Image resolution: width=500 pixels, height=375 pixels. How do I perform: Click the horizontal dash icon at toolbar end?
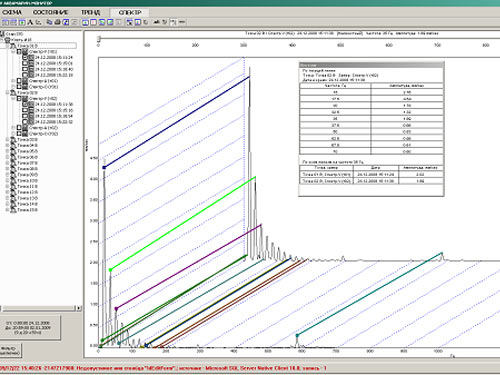(x=182, y=22)
